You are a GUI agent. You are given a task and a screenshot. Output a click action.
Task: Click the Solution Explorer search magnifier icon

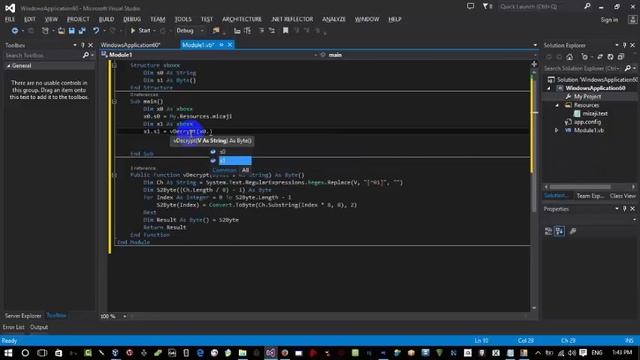click(x=628, y=68)
